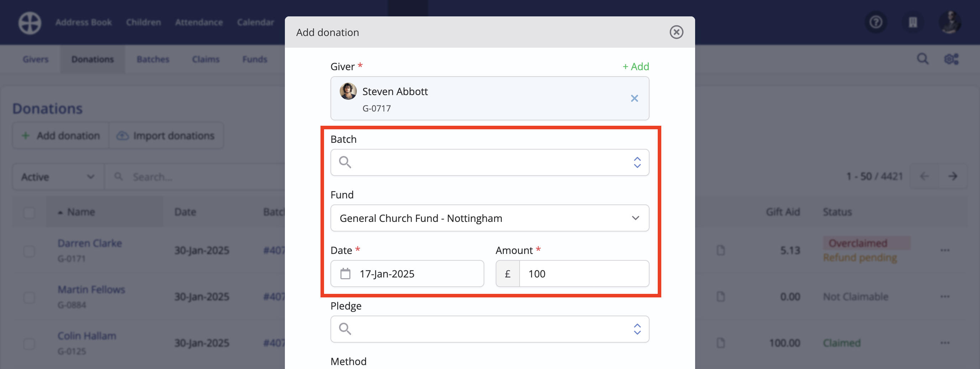Viewport: 980px width, 369px height.
Task: Click the Claimed status text
Action: [x=841, y=343]
